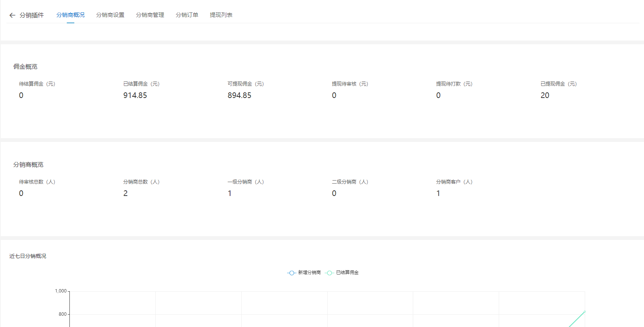
Task: Click the 分销插件 page title
Action: (32, 15)
